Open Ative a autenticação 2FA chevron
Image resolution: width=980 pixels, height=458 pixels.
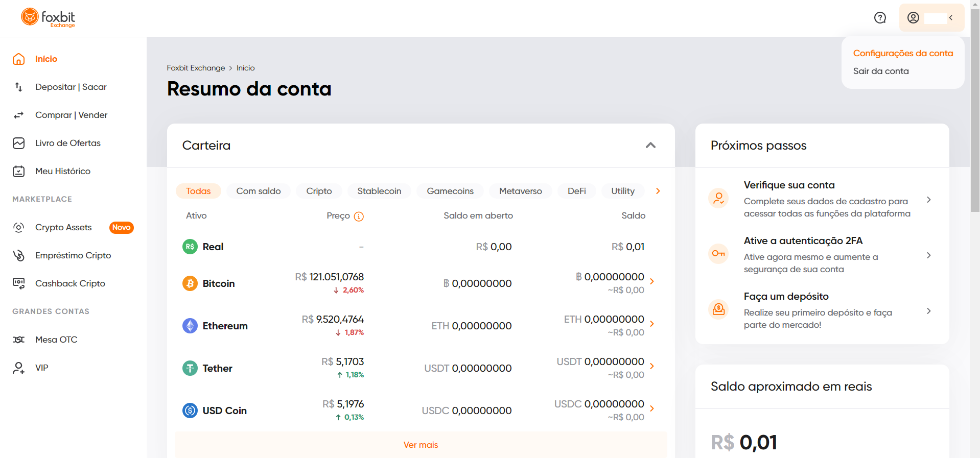pyautogui.click(x=929, y=255)
